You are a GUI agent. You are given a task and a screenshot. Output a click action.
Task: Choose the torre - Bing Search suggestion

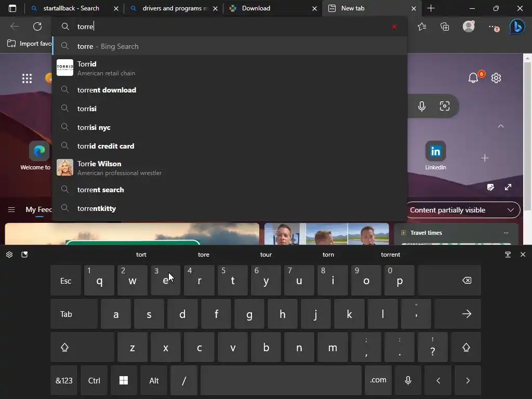(x=230, y=46)
